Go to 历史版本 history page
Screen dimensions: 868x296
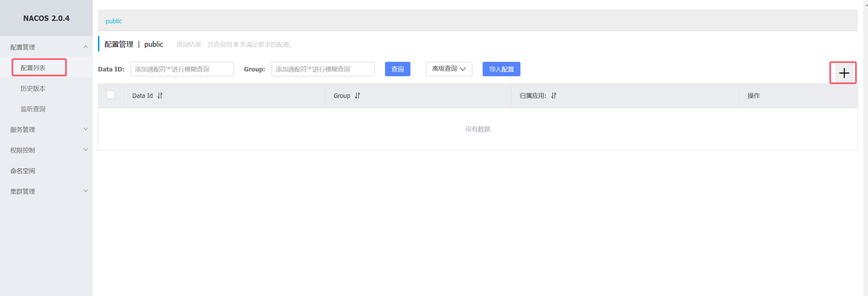tap(33, 89)
